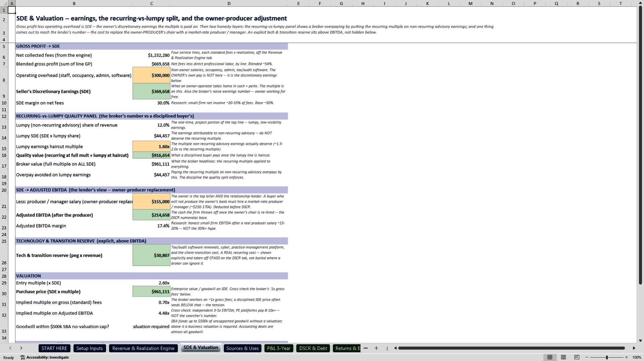Switch to Page Break Preview
644x361 pixels.
click(x=577, y=357)
